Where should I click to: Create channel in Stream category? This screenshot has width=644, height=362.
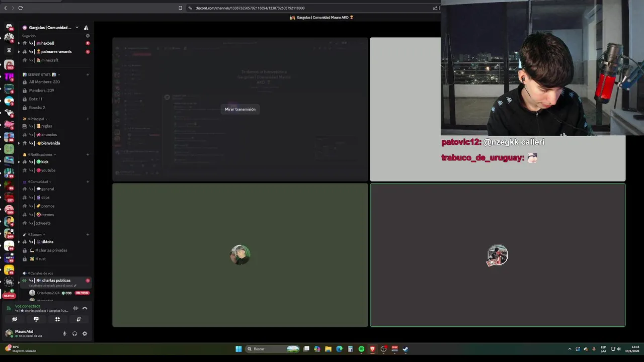[x=88, y=235]
